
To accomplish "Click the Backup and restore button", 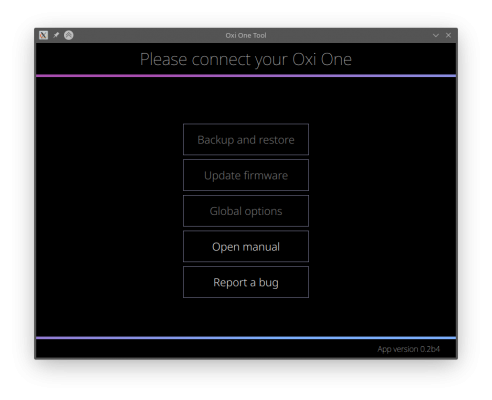I will coord(246,139).
